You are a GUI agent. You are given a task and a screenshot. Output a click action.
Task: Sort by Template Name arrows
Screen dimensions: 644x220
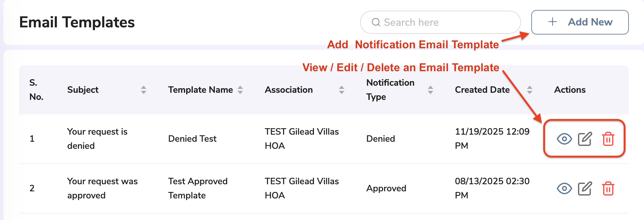240,90
